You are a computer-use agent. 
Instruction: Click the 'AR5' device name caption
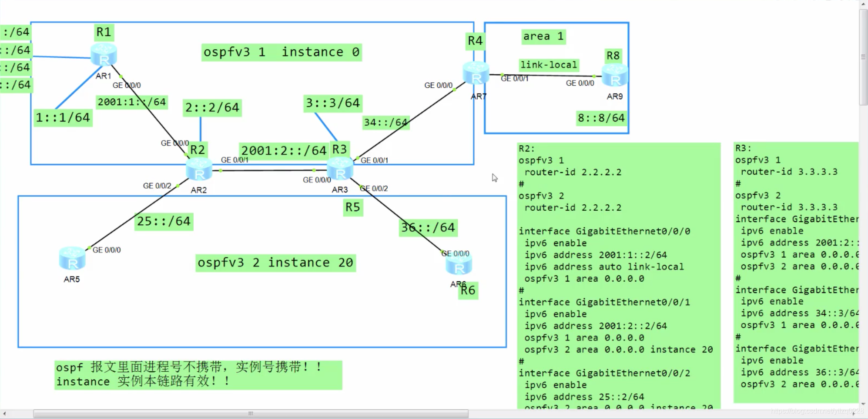(x=72, y=279)
